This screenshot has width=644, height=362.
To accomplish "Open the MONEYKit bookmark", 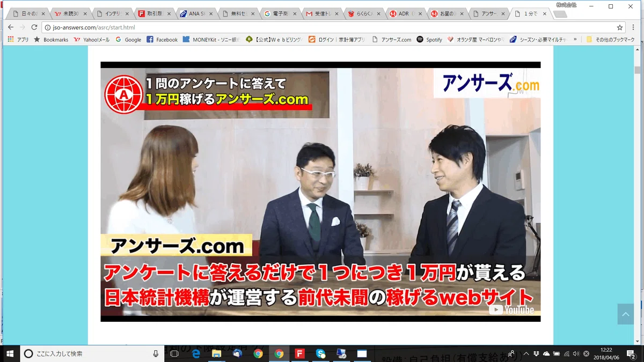I will click(x=211, y=40).
